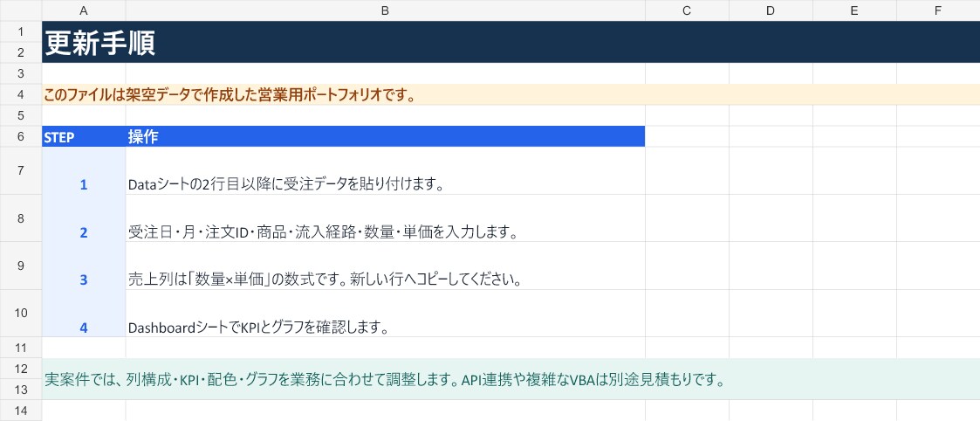Select the step number 3 cell

pyautogui.click(x=84, y=266)
